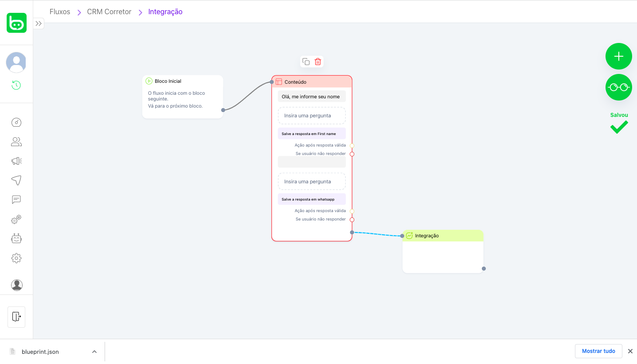The height and width of the screenshot is (364, 637).
Task: Delete the Conteúdo block with trash icon
Action: click(x=318, y=62)
